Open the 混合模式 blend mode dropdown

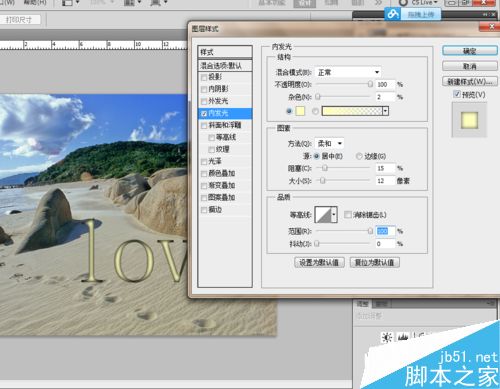coord(348,72)
